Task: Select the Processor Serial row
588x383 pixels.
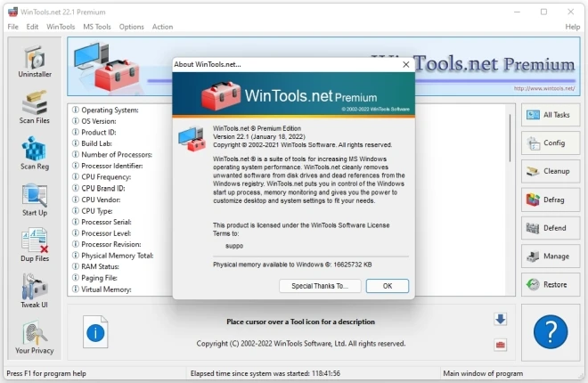Action: (x=102, y=222)
